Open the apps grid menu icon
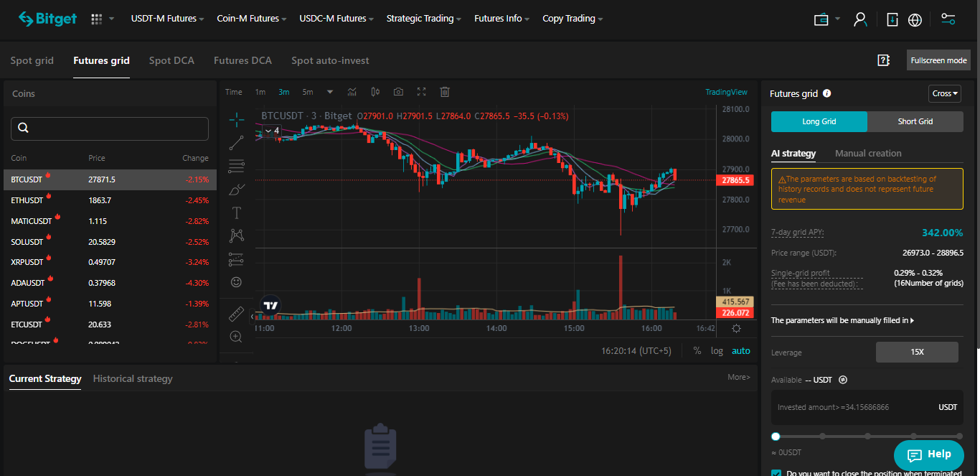The image size is (980, 476). 97,19
